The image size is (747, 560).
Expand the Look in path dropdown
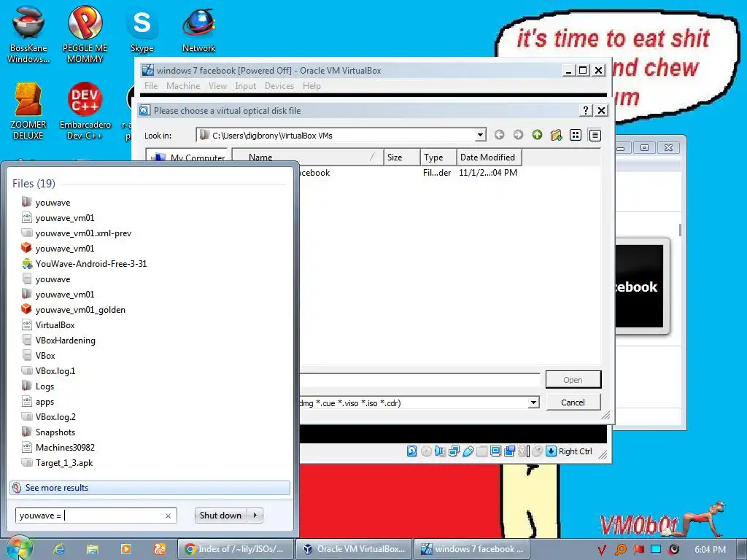click(480, 135)
